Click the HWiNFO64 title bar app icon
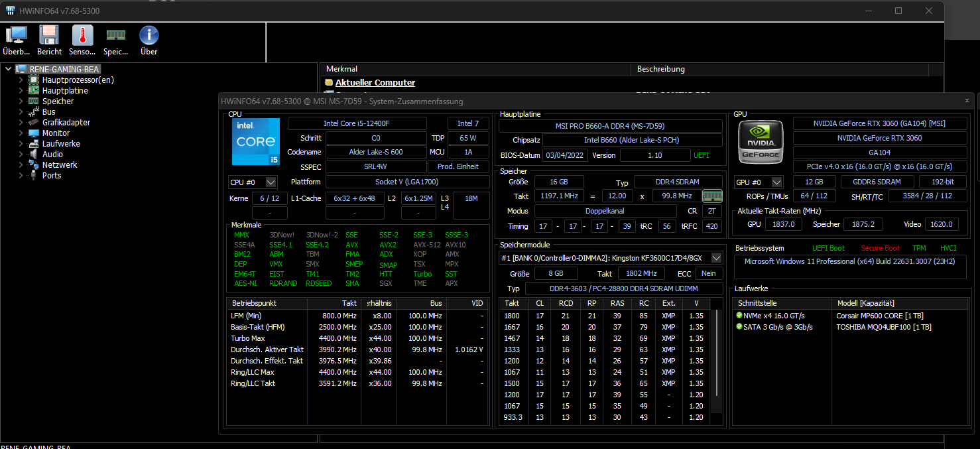This screenshot has width=980, height=449. coord(11,11)
